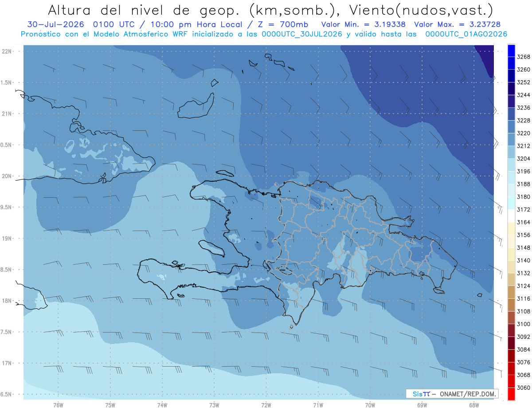Select the 71W longitude tick label
The image size is (532, 411).
click(x=318, y=405)
